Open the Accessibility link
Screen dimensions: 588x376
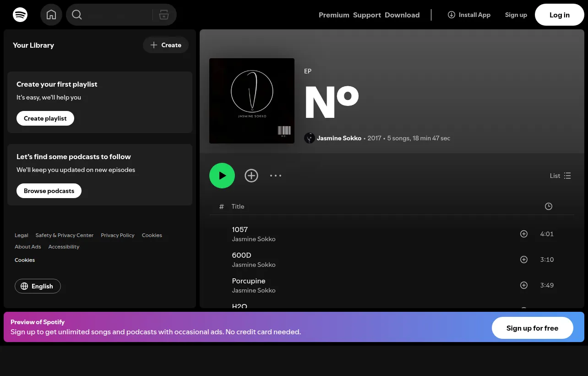[64, 247]
